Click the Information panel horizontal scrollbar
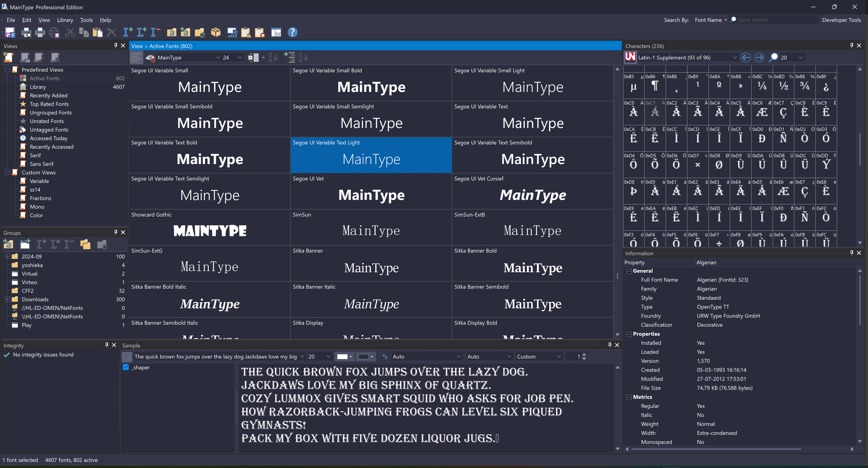The image size is (868, 468). click(716, 449)
